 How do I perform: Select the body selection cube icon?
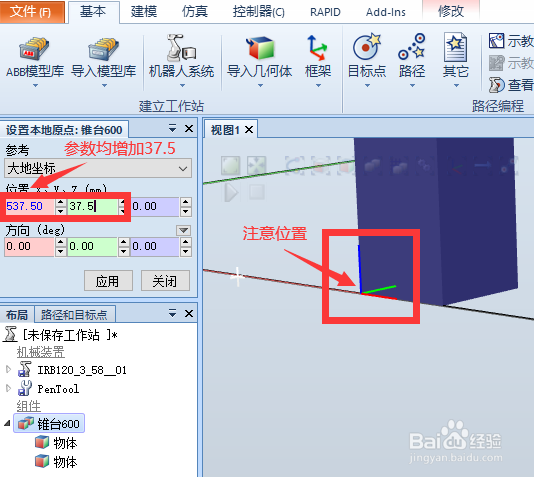click(x=346, y=166)
